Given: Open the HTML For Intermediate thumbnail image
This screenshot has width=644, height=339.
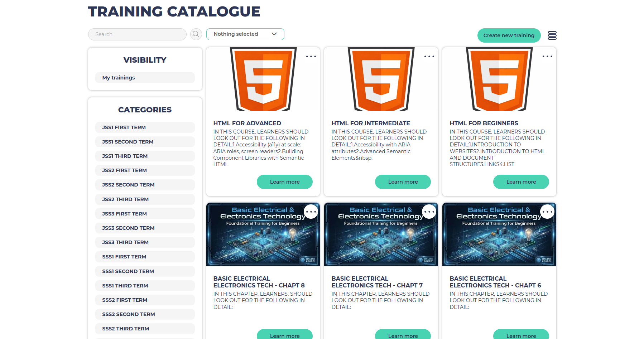Looking at the screenshot, I should (x=381, y=79).
